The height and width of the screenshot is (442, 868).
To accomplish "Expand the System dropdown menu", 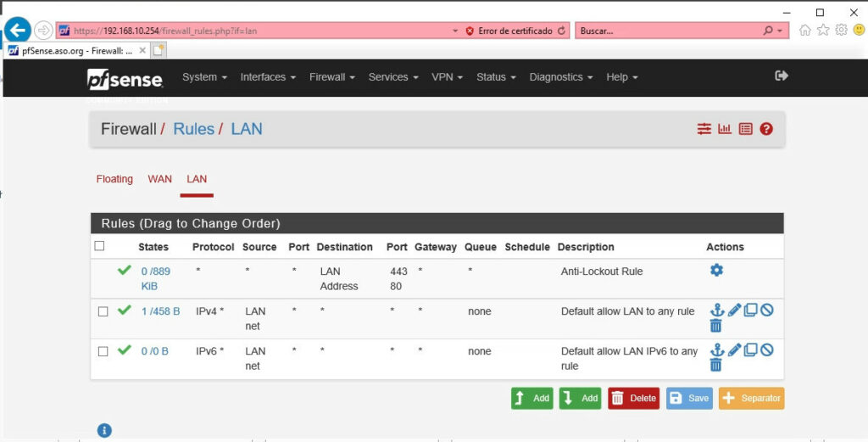I will coord(204,77).
